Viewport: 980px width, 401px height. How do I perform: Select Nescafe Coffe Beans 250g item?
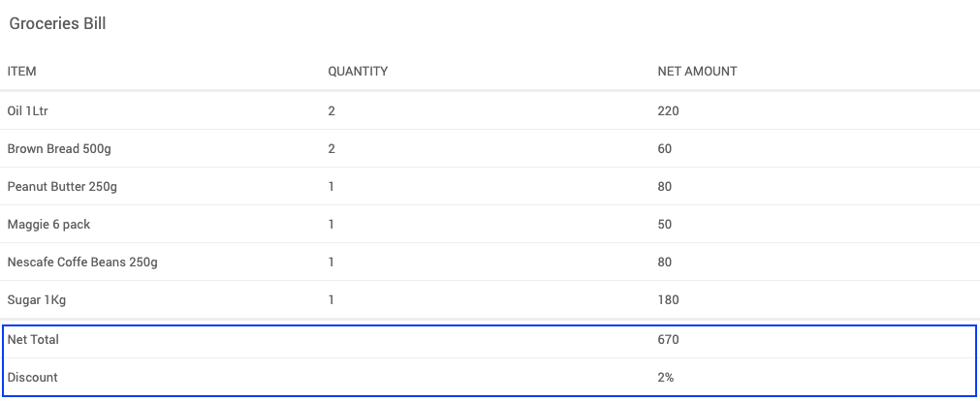pos(82,262)
